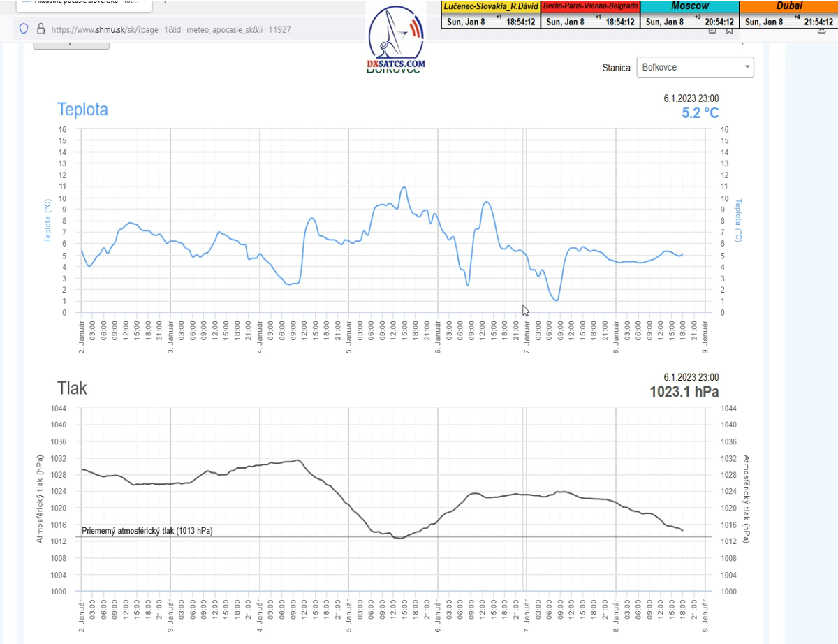
Task: Open the Stanica station dropdown
Action: (x=695, y=68)
